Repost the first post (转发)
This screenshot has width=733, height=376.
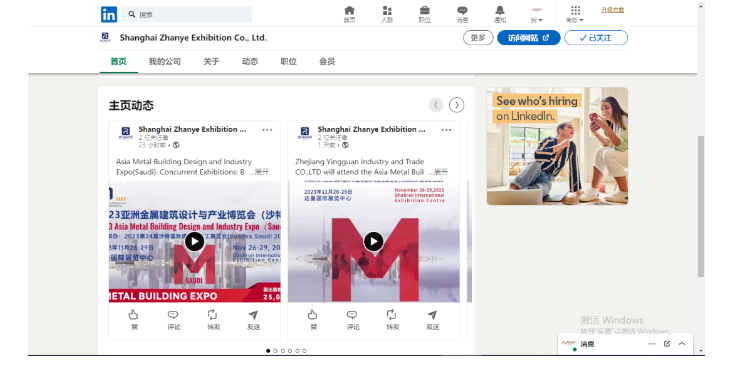tap(213, 320)
